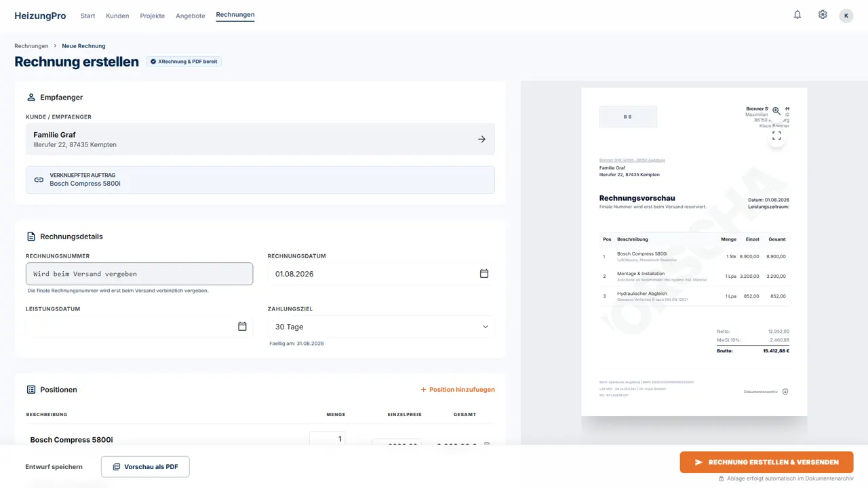The height and width of the screenshot is (488, 868).
Task: Click Hydraulischer Abgleich row in the preview
Action: click(x=694, y=296)
